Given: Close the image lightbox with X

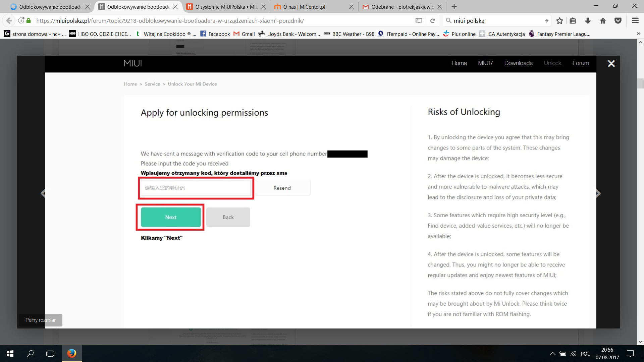Looking at the screenshot, I should pos(611,64).
